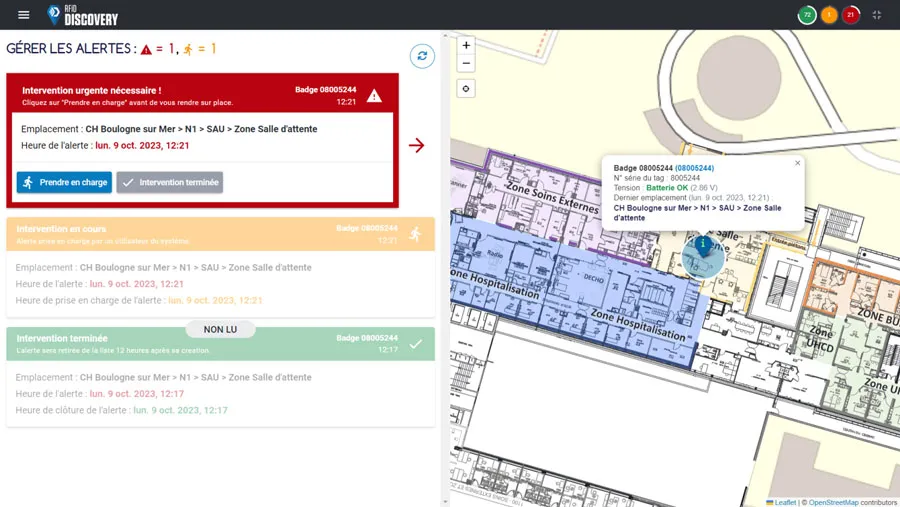Viewport: 900px width, 507px height.
Task: Refresh the alerts list
Action: click(422, 56)
